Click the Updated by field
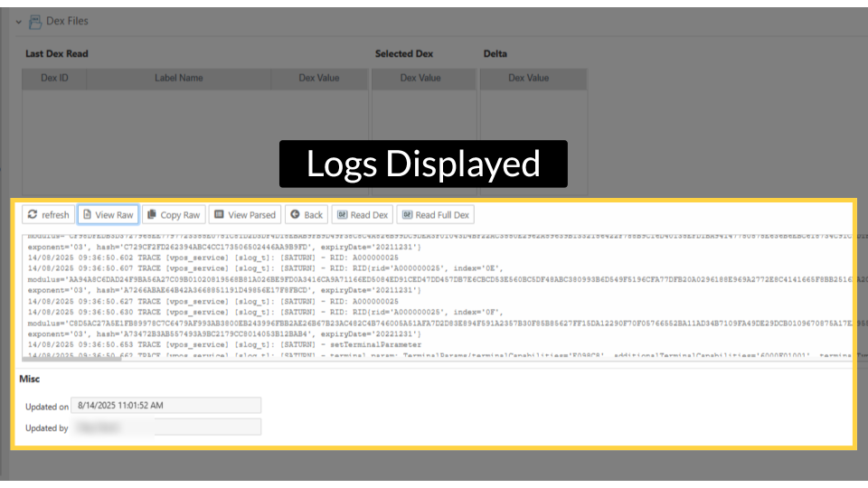The image size is (868, 488). (167, 427)
